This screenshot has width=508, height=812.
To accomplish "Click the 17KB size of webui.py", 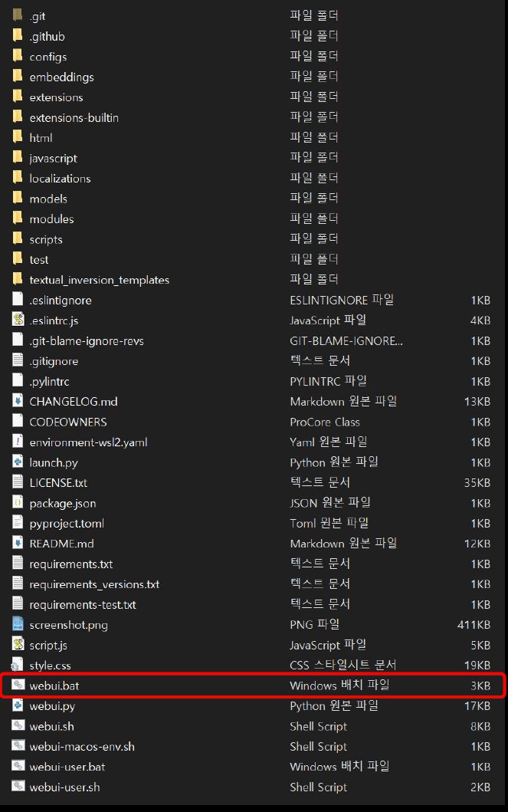I will tap(477, 706).
